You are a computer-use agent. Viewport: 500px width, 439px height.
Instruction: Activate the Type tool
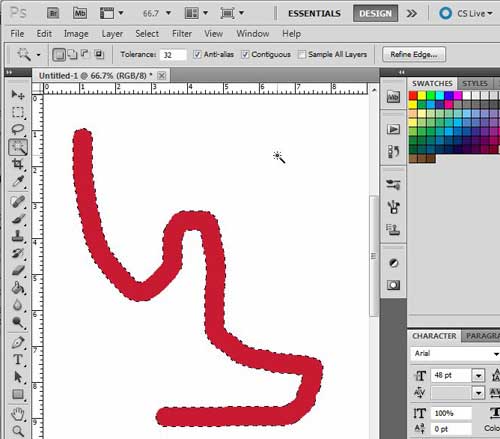(x=18, y=360)
